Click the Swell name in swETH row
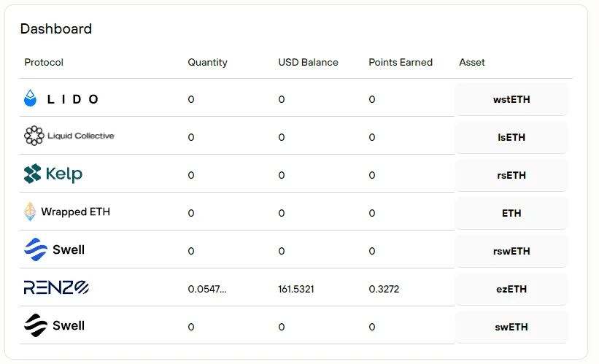 tap(69, 326)
